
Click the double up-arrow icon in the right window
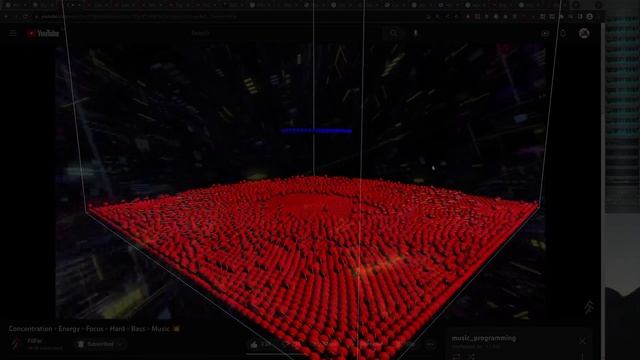[589, 307]
